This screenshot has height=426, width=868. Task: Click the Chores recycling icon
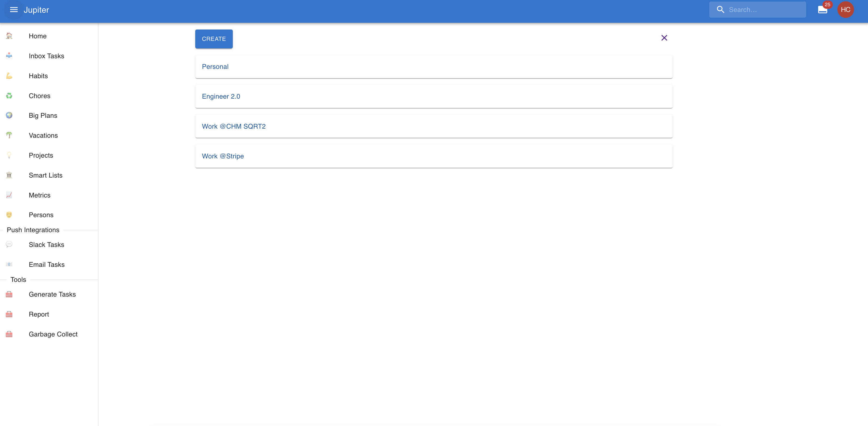[9, 96]
